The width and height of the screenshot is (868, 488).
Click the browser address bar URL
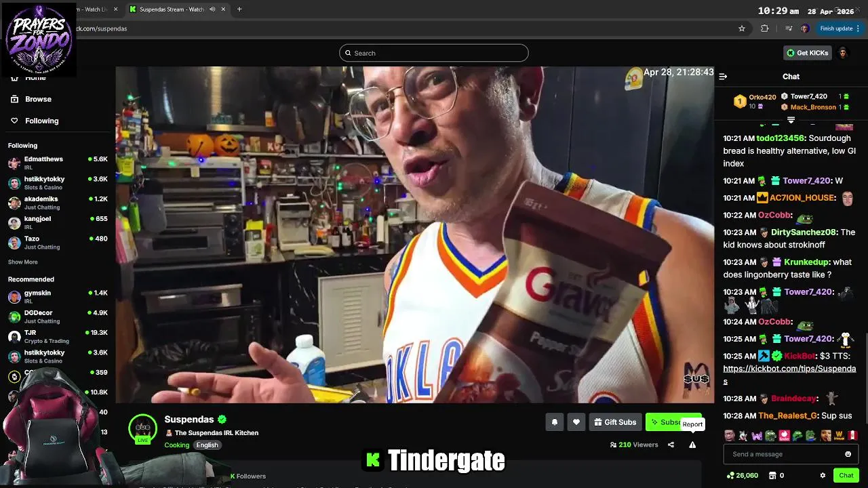tap(102, 28)
